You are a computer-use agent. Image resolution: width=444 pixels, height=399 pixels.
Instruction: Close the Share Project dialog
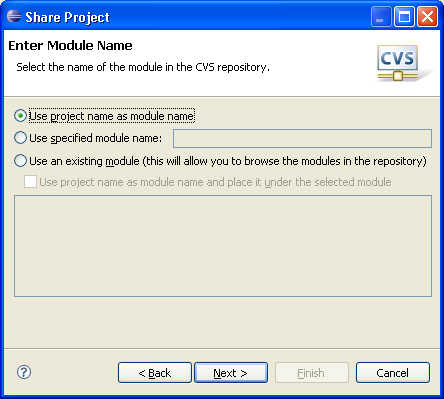pos(427,16)
